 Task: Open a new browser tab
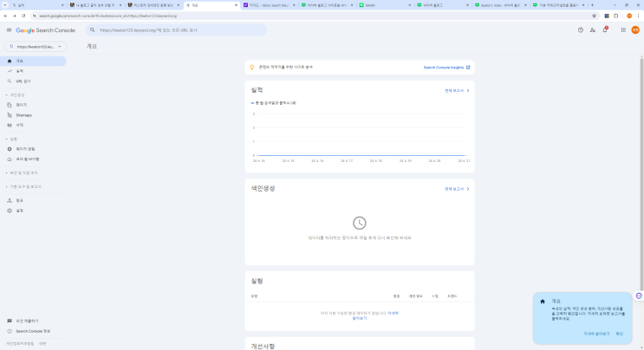pyautogui.click(x=592, y=5)
